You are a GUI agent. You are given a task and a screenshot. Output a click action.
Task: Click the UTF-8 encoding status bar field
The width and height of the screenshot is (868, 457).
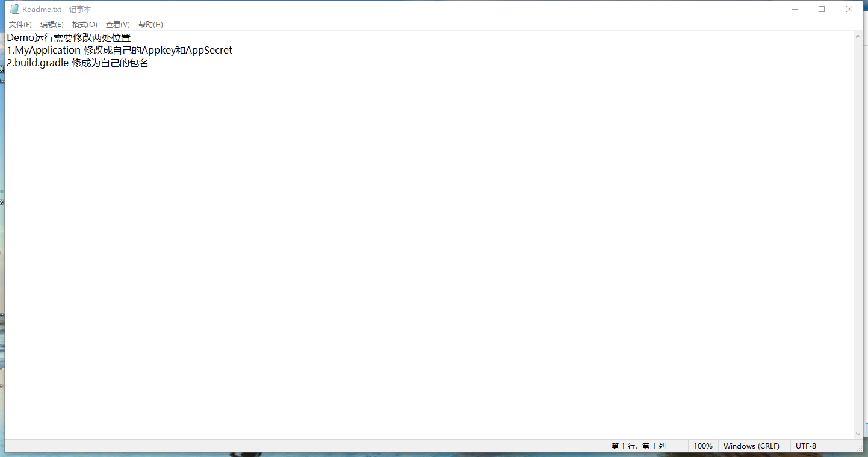[x=806, y=446]
